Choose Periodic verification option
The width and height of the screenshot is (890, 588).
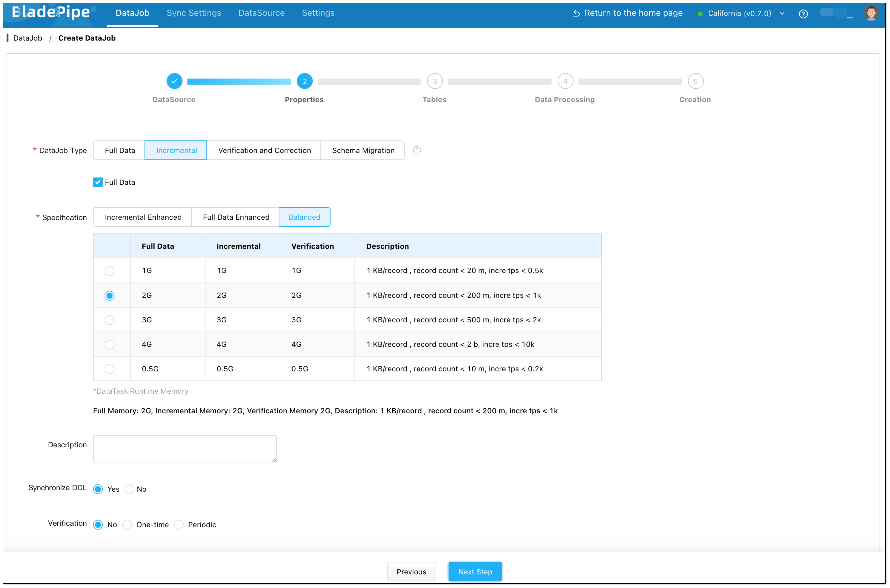(x=179, y=525)
